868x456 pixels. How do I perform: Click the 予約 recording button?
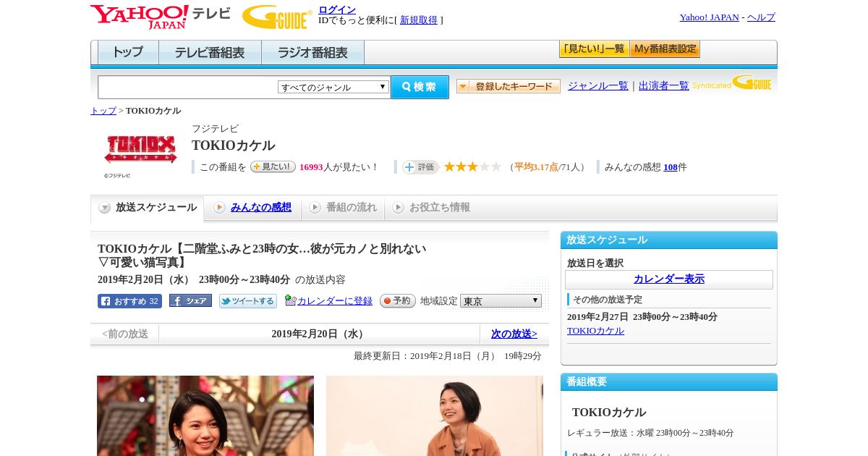pos(398,300)
